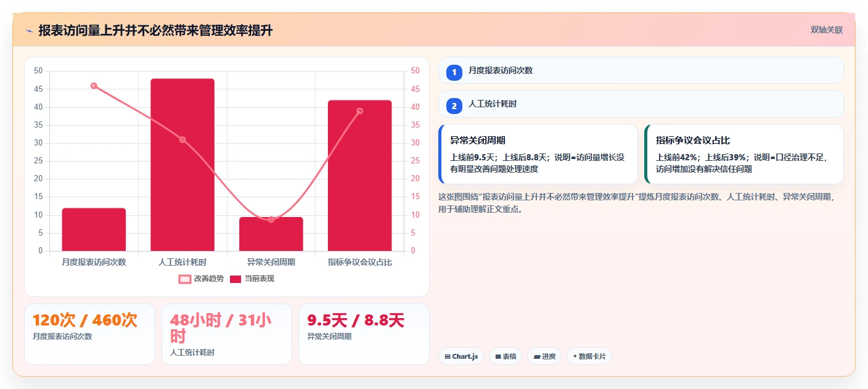
Task: Click the description paragraph starting 这张图围绕
Action: pyautogui.click(x=637, y=203)
